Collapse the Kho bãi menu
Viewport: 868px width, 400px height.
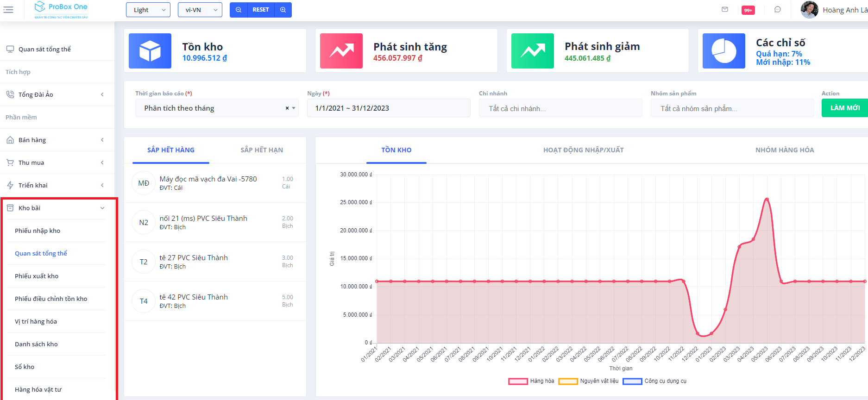pos(57,208)
